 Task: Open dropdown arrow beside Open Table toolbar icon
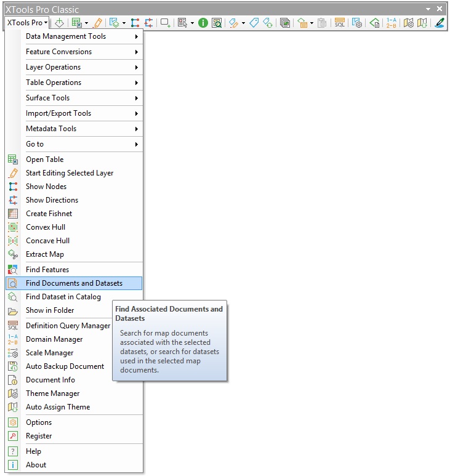(86, 23)
